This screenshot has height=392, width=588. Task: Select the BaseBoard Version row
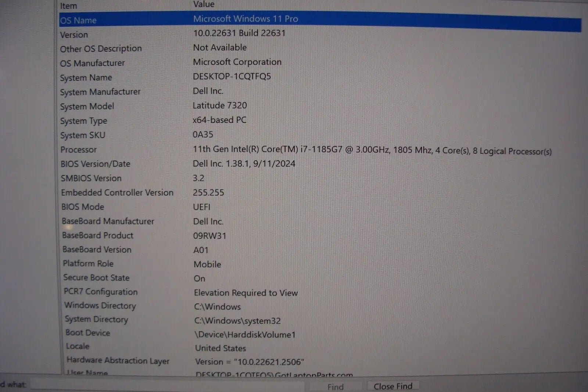(97, 250)
